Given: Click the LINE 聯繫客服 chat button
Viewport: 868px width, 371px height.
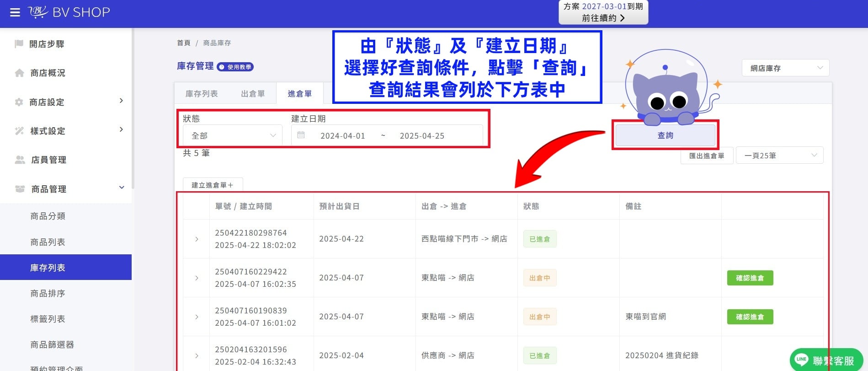Looking at the screenshot, I should point(826,360).
